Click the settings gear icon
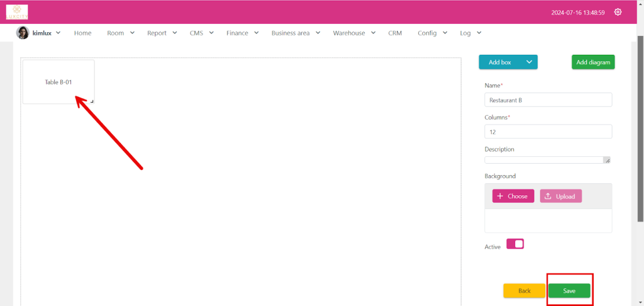Screen dimensions: 644x306 [x=618, y=12]
